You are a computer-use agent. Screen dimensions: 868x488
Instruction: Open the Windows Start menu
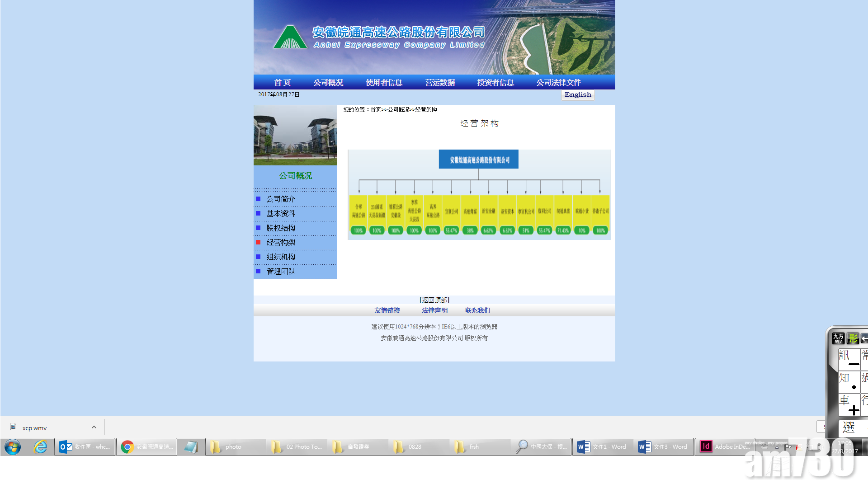pyautogui.click(x=13, y=447)
